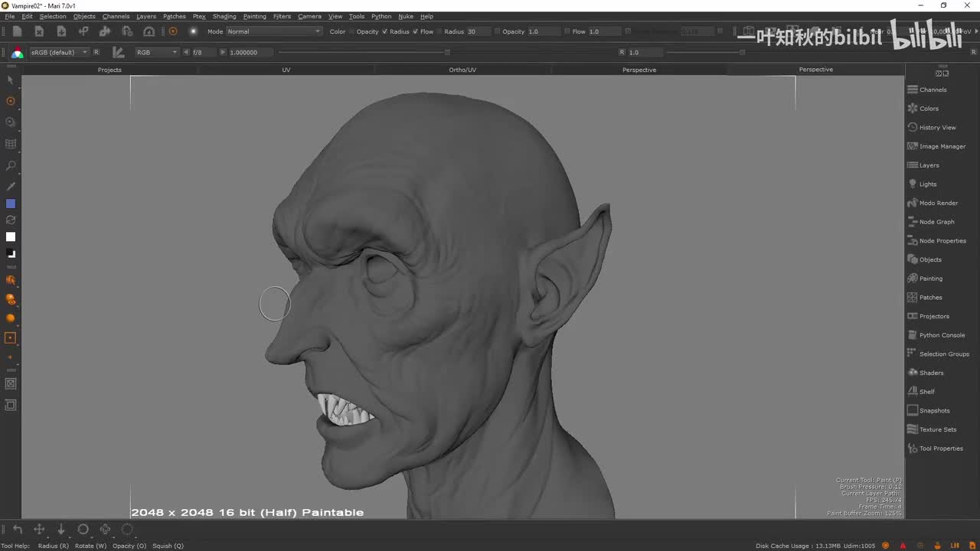Viewport: 980px width, 551px height.
Task: Pick the Zoom magnifier tool
Action: click(11, 165)
